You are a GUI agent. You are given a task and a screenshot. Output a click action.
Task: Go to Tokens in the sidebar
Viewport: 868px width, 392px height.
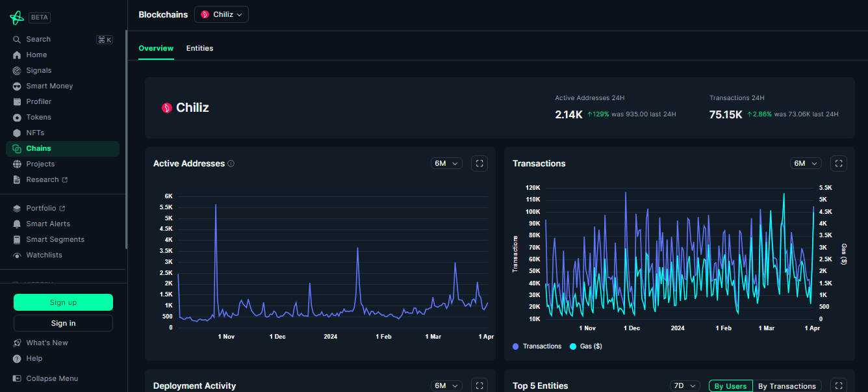click(62, 118)
